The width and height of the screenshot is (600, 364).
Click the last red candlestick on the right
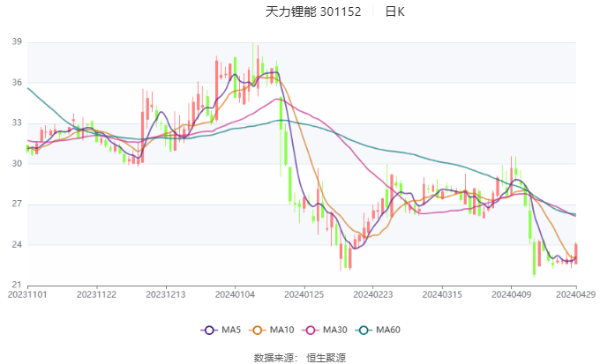point(575,254)
